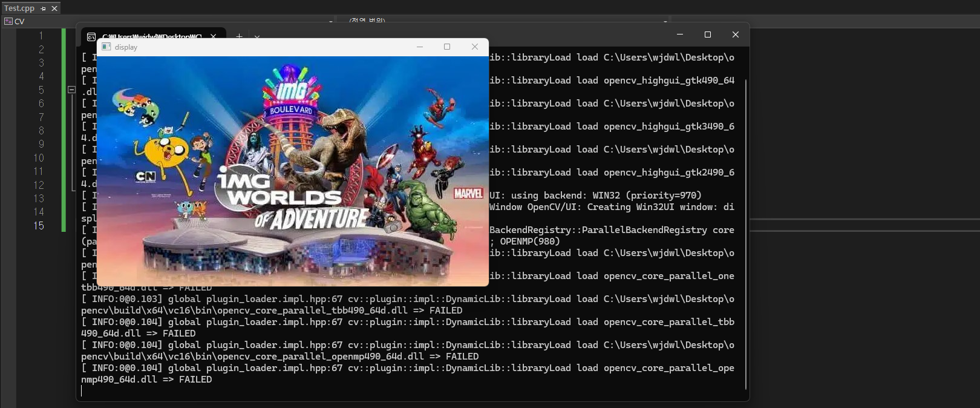Close the console terminal tab
The width and height of the screenshot is (980, 408).
(x=214, y=36)
